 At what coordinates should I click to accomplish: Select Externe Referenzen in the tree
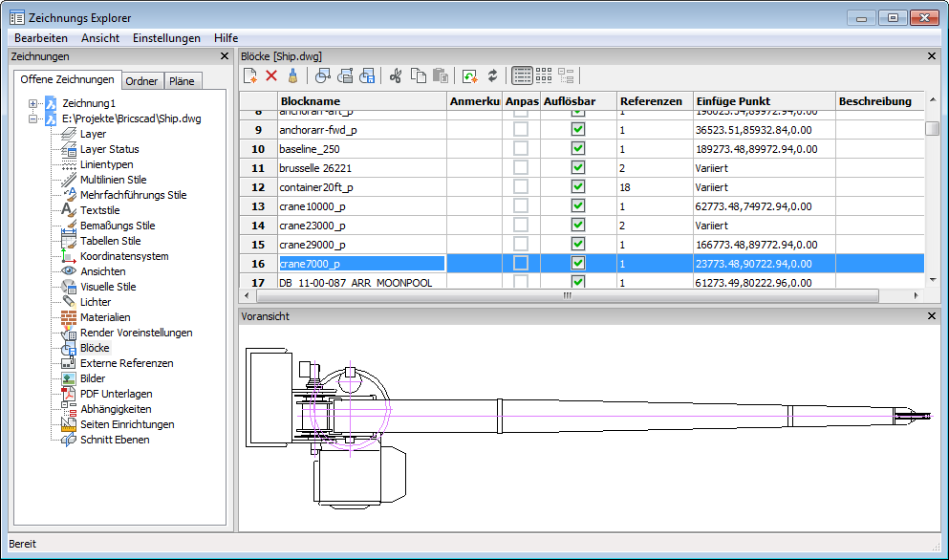click(x=126, y=363)
